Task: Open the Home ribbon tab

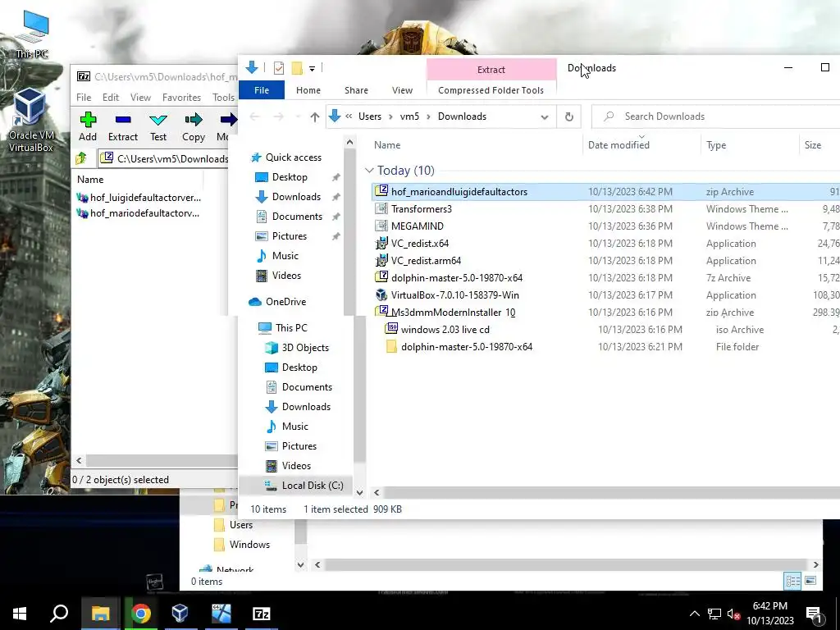Action: [x=308, y=90]
